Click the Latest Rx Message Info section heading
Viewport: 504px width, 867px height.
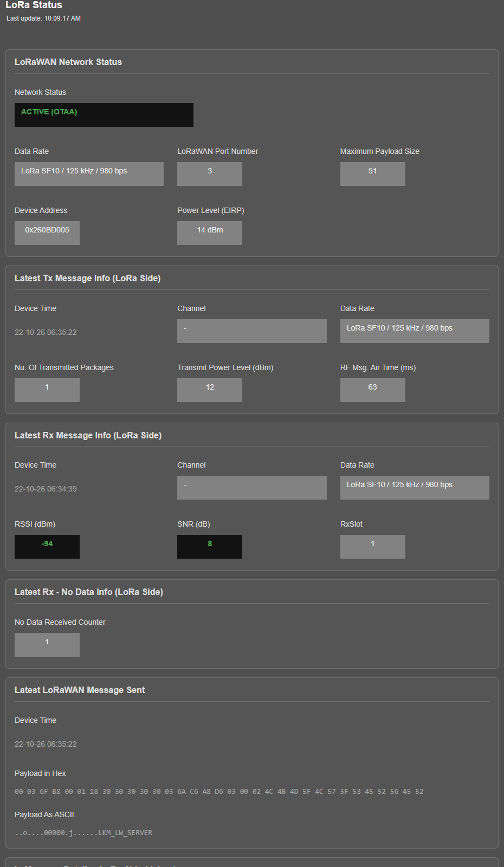[88, 436]
